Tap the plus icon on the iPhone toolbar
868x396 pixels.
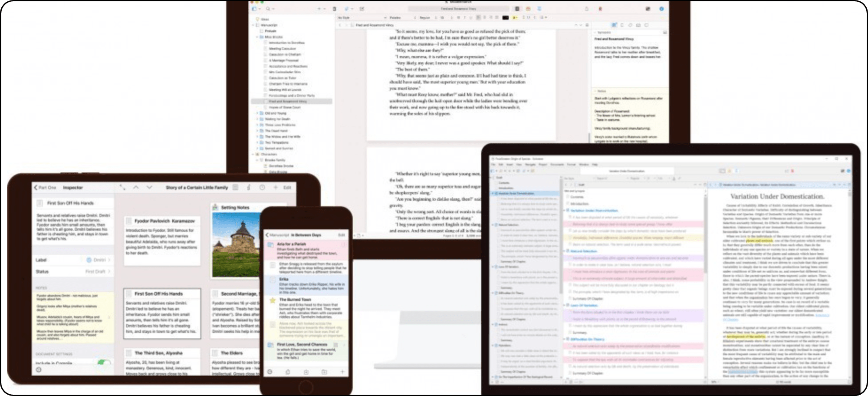coord(342,372)
